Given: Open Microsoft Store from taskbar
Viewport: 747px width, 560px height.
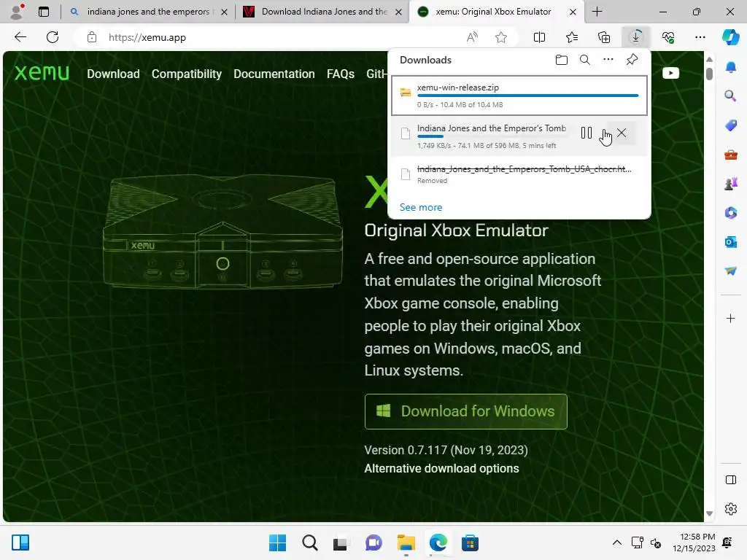Looking at the screenshot, I should click(x=470, y=542).
